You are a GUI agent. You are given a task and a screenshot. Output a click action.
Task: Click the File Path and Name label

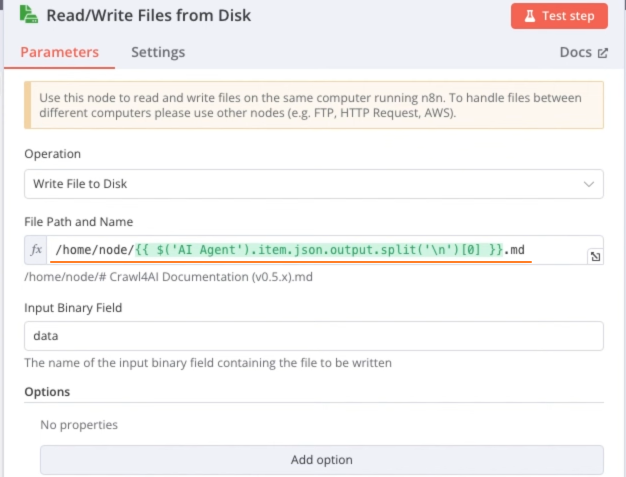coord(78,221)
